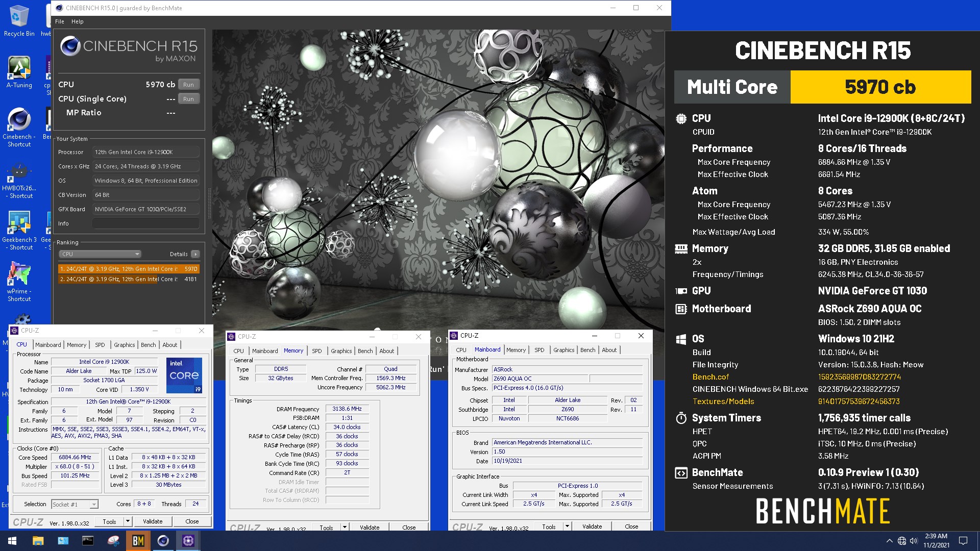Open the Help menu in Cinebench
This screenshot has width=980, height=551.
77,21
